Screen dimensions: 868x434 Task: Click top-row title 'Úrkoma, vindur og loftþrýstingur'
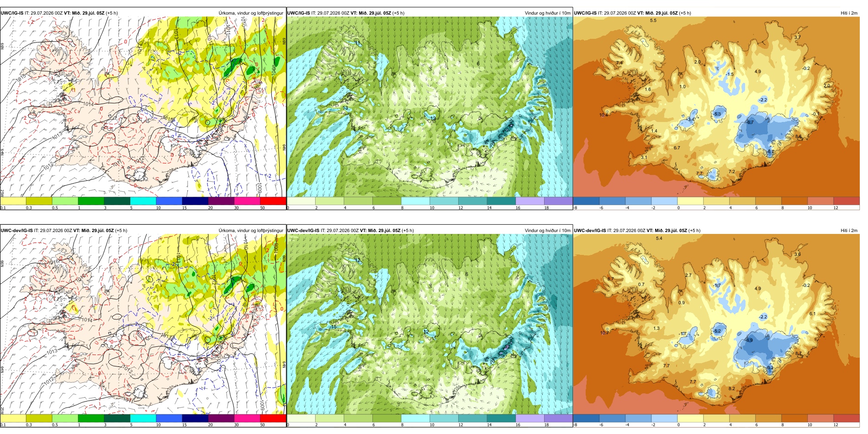tap(251, 13)
